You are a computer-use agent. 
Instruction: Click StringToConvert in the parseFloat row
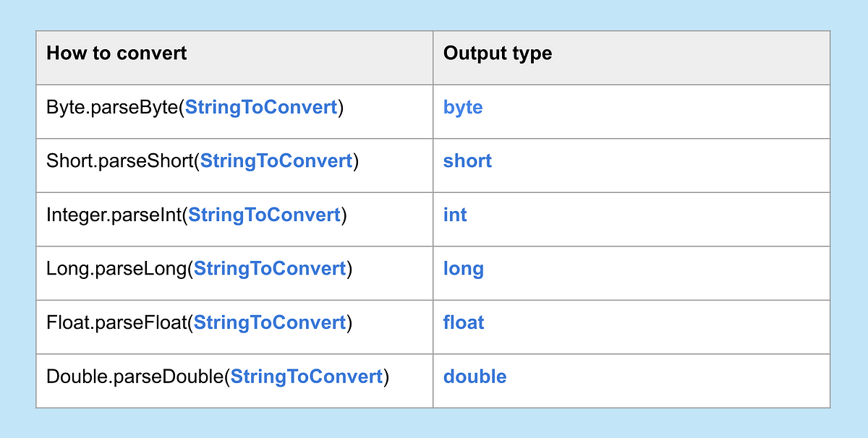270,322
